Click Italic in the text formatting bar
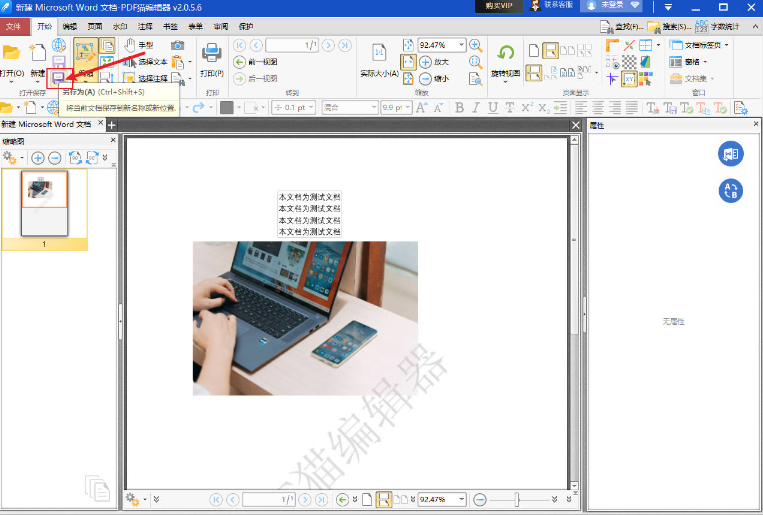This screenshot has width=763, height=515. [x=476, y=108]
